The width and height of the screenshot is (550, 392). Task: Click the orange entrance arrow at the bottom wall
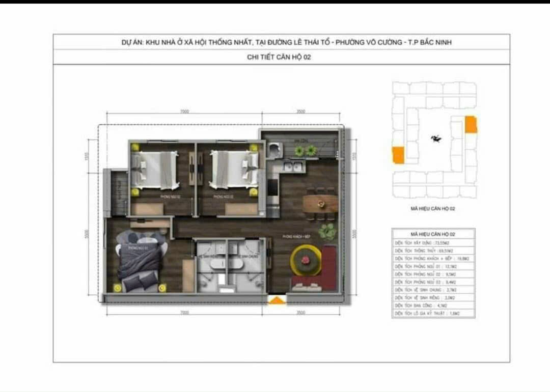point(277,300)
